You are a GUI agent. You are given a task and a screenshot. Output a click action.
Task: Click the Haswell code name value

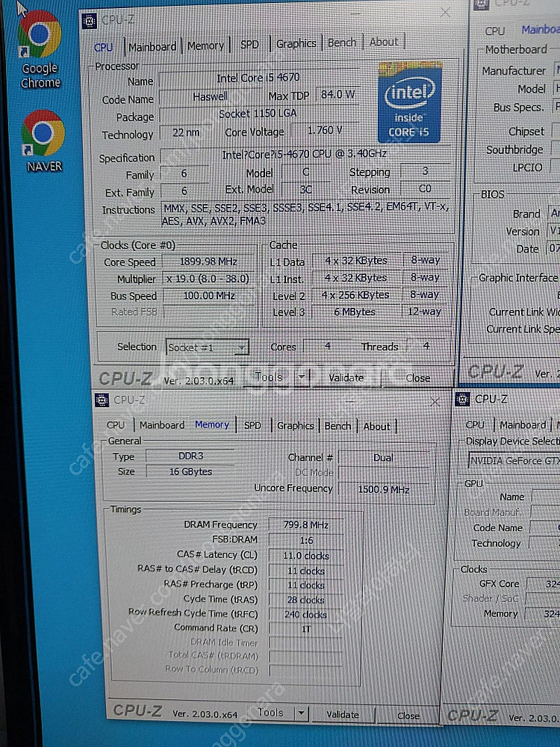tap(210, 97)
